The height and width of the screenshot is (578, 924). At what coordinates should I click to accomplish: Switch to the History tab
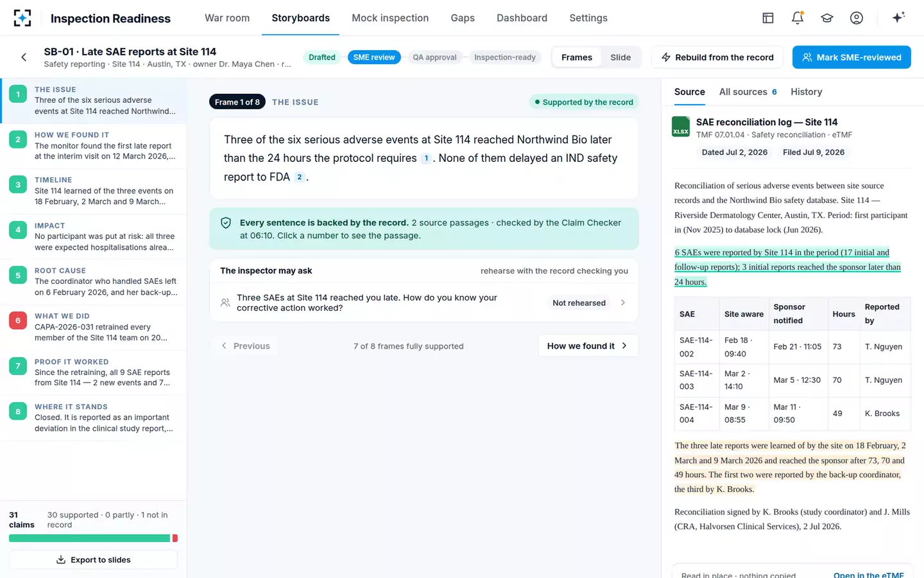[807, 92]
